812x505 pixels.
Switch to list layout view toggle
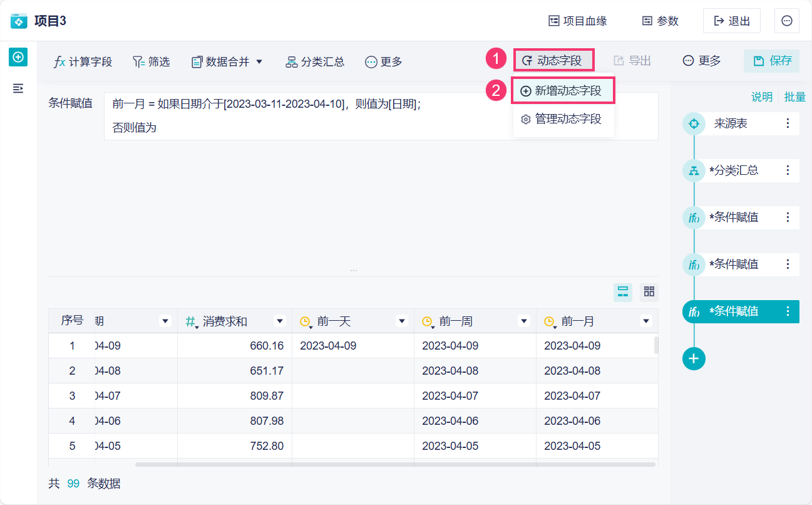coord(623,292)
